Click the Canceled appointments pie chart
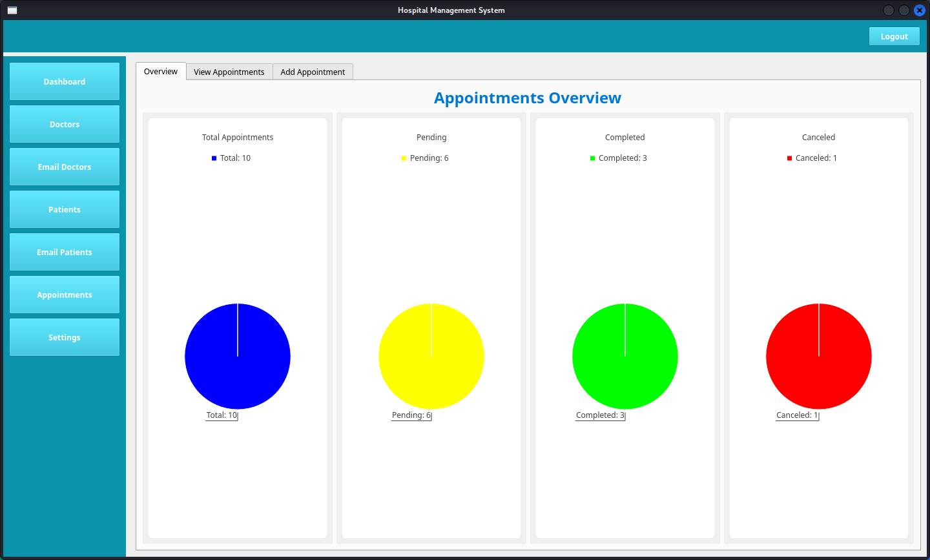The height and width of the screenshot is (560, 930). tap(818, 356)
